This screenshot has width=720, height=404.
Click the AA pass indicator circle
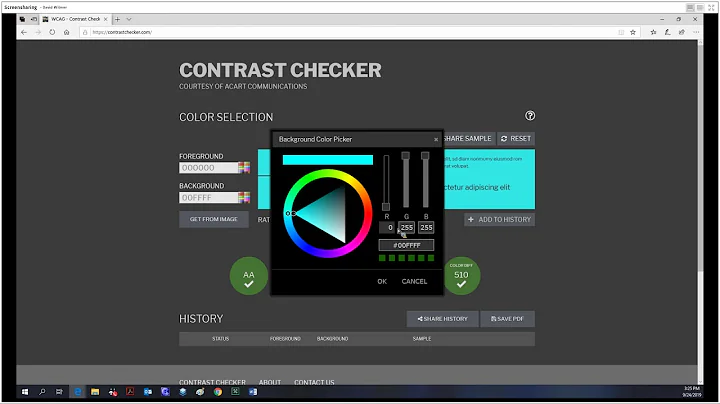pyautogui.click(x=248, y=275)
